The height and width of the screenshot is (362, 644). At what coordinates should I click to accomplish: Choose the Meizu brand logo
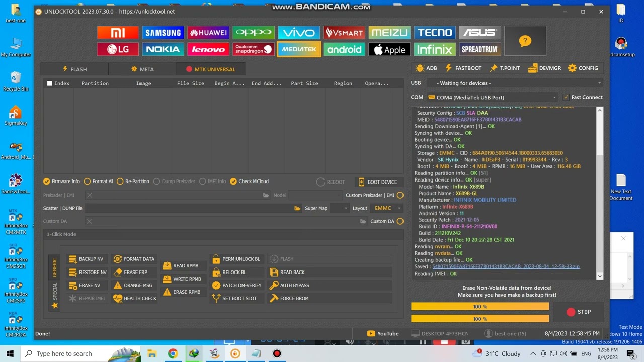pyautogui.click(x=389, y=33)
